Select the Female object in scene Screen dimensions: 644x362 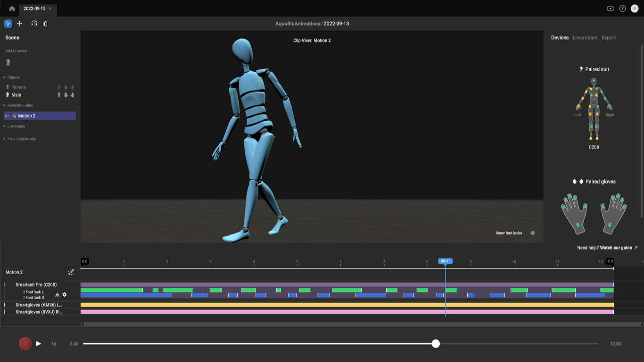(18, 87)
